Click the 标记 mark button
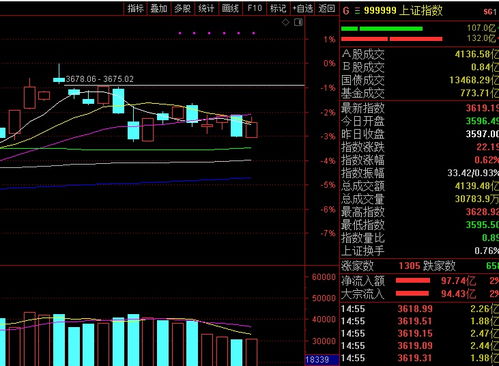 click(x=278, y=8)
